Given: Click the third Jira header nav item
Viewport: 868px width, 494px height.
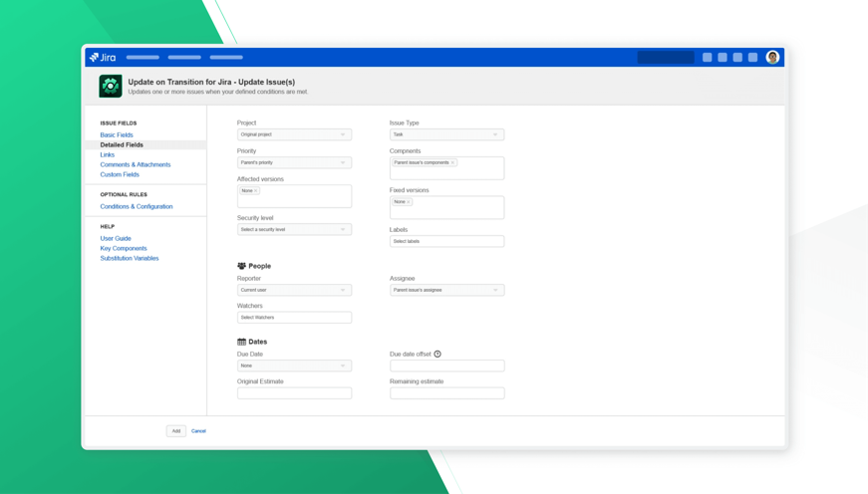Looking at the screenshot, I should [x=226, y=57].
